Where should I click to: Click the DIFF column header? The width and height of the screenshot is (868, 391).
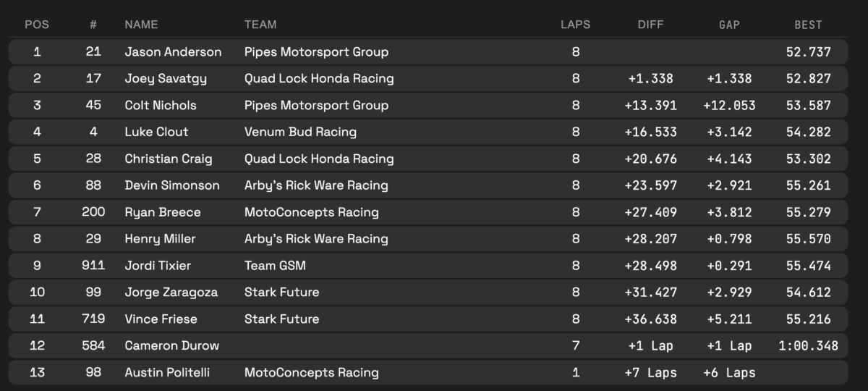pyautogui.click(x=650, y=25)
